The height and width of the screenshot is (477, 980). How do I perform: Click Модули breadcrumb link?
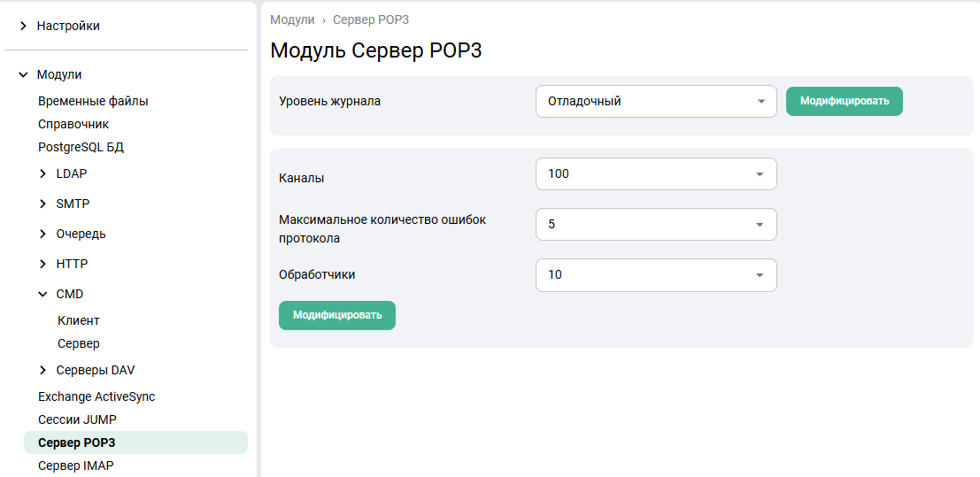292,19
